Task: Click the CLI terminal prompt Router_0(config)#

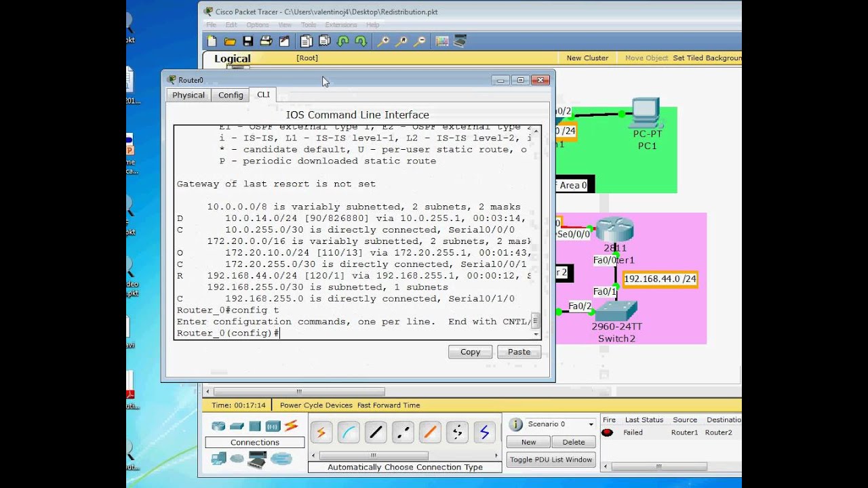Action: pos(228,333)
